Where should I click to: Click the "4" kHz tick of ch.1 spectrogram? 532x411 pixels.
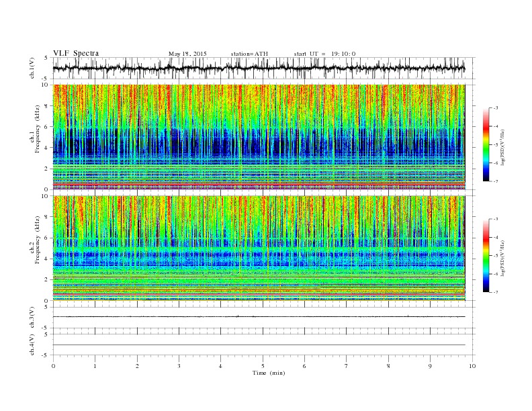click(x=47, y=148)
